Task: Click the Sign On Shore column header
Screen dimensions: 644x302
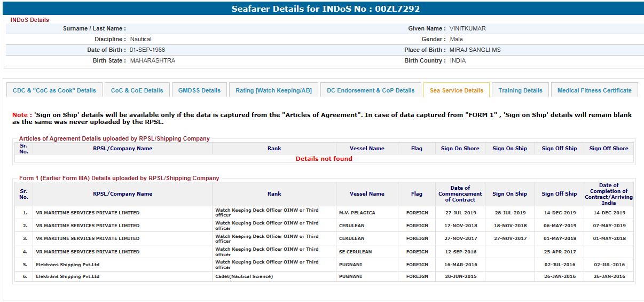Action: pos(460,149)
